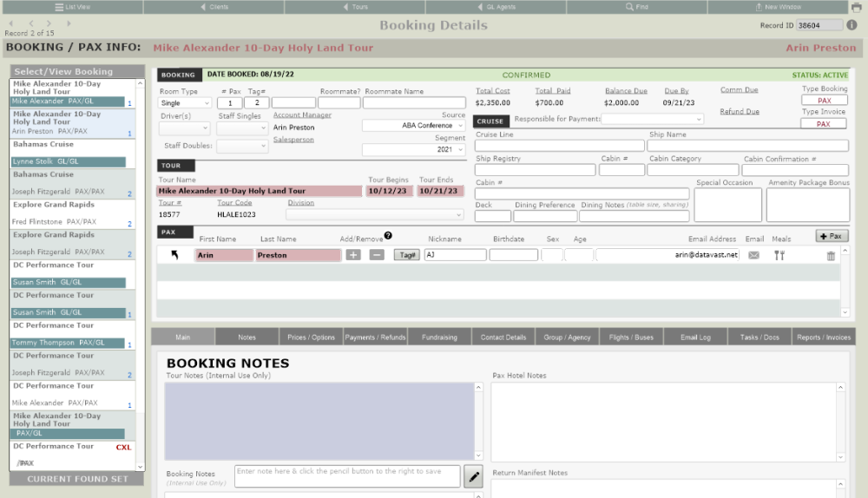Viewport: 868px width, 498px height.
Task: Click the Refund Due link
Action: 740,112
